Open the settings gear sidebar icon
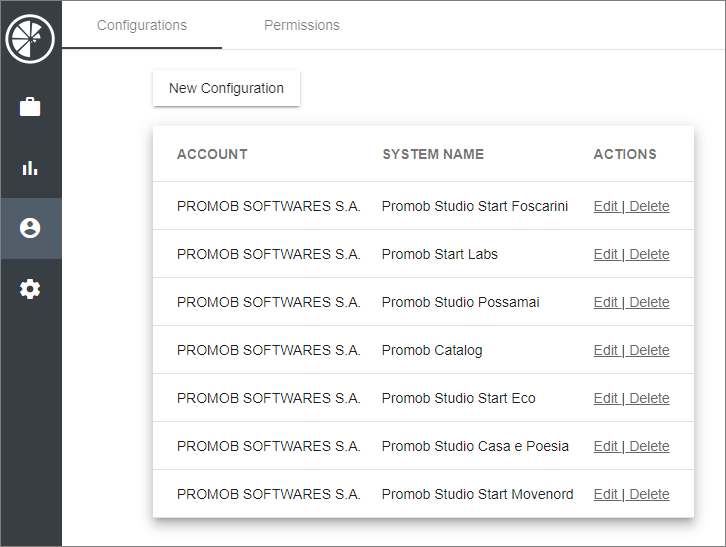 [x=30, y=289]
